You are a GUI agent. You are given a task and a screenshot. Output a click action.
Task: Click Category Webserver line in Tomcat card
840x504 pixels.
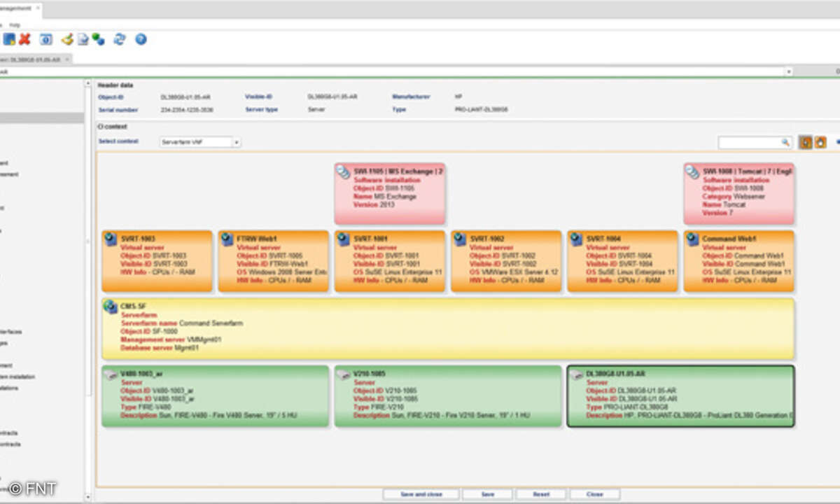[734, 197]
